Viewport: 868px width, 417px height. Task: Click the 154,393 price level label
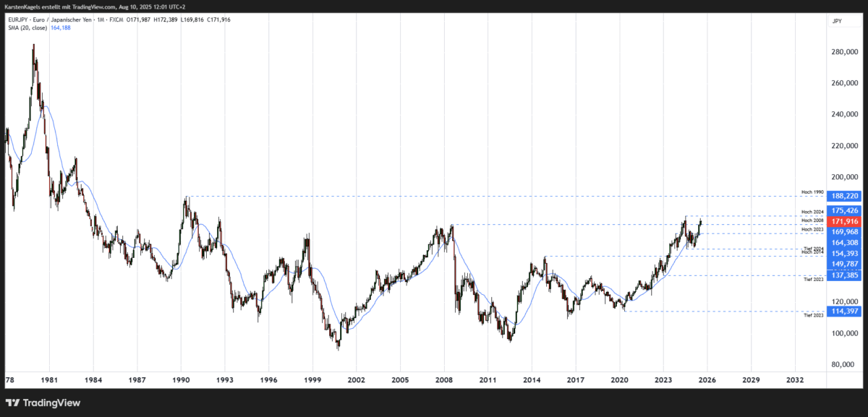pos(843,252)
